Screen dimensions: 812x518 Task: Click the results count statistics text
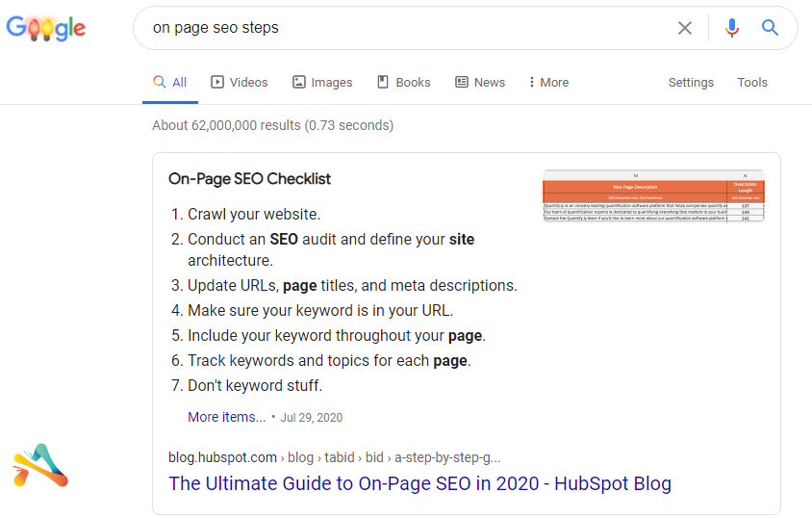tap(272, 125)
